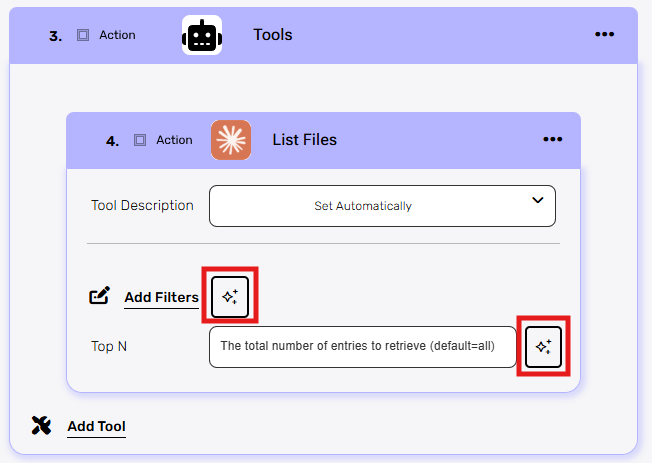Click the Add Filters link
This screenshot has width=652, height=463.
pyautogui.click(x=161, y=297)
